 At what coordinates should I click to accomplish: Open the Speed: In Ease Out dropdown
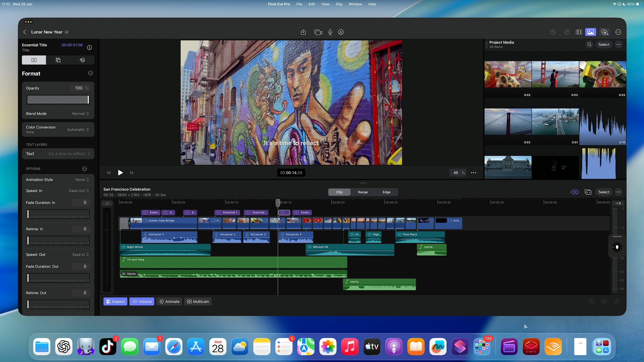pyautogui.click(x=79, y=191)
